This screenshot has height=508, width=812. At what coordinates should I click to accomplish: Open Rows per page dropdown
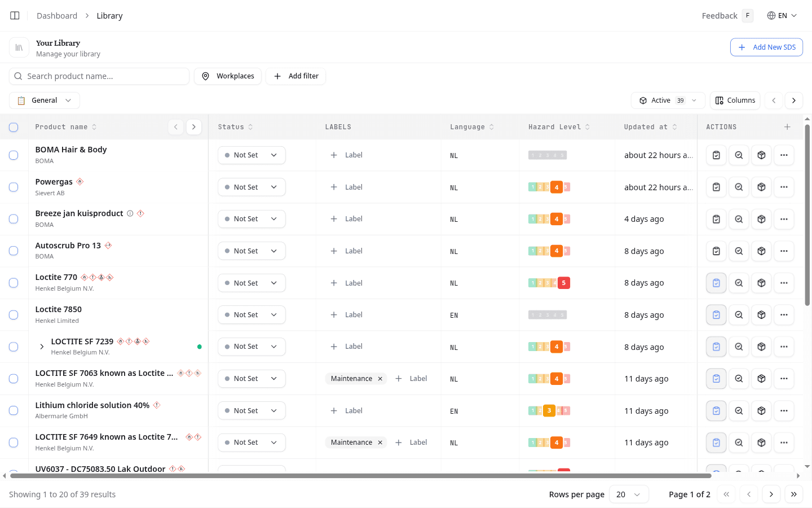(629, 494)
